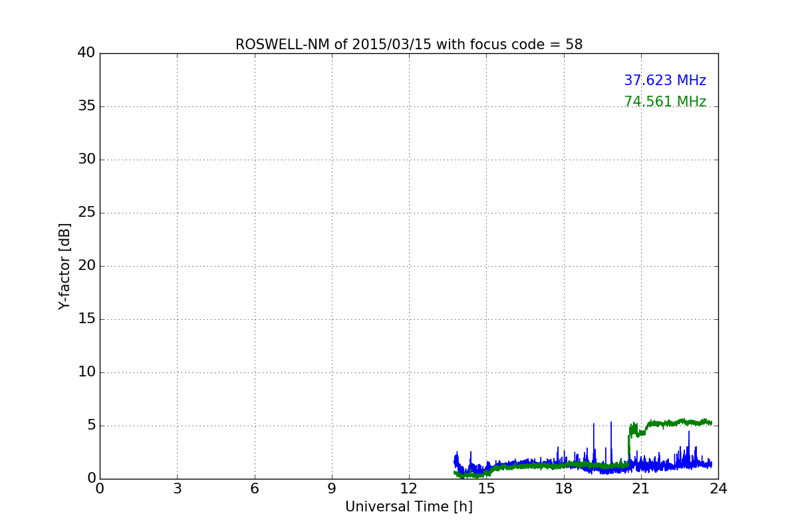The image size is (798, 532).
Task: Click the y-axis tick label '20'
Action: point(86,266)
